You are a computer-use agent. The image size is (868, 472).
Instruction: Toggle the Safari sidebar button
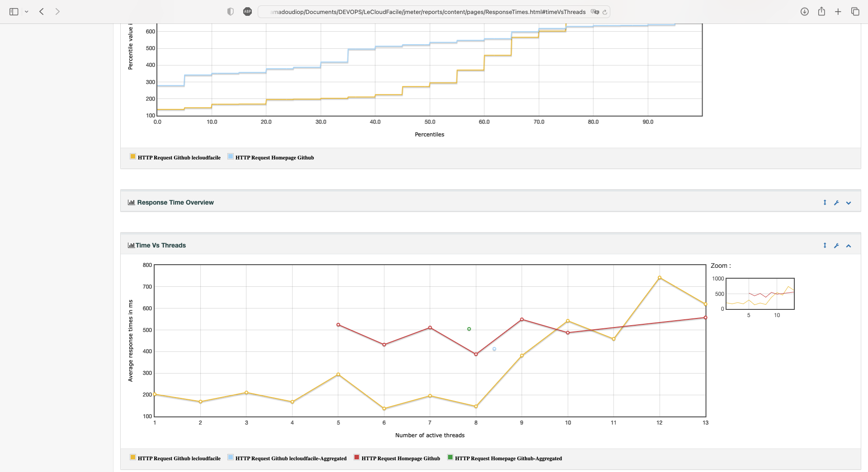coord(14,12)
